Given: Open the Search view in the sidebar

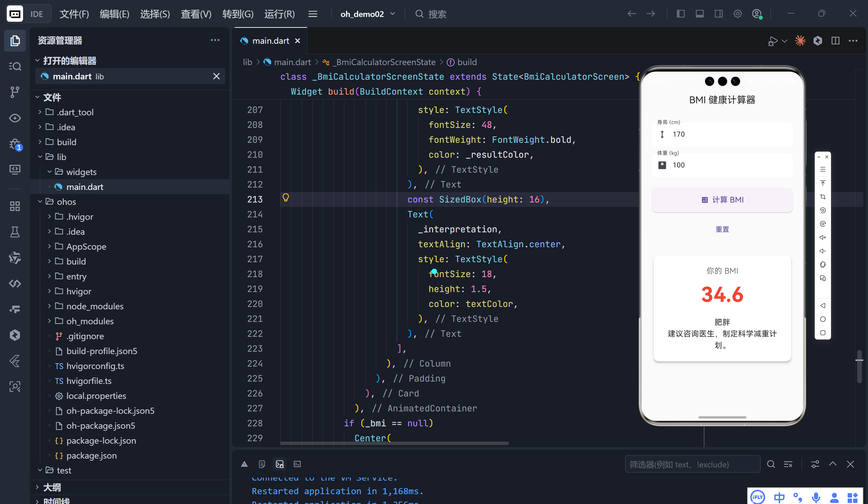Looking at the screenshot, I should pyautogui.click(x=15, y=66).
